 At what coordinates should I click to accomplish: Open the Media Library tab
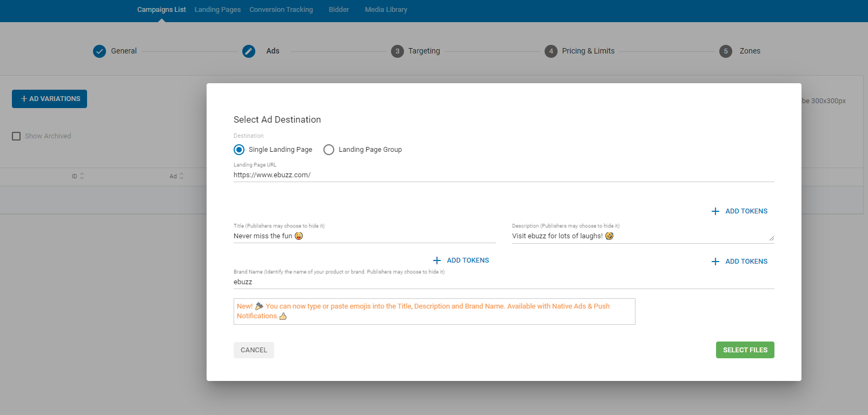pos(386,10)
